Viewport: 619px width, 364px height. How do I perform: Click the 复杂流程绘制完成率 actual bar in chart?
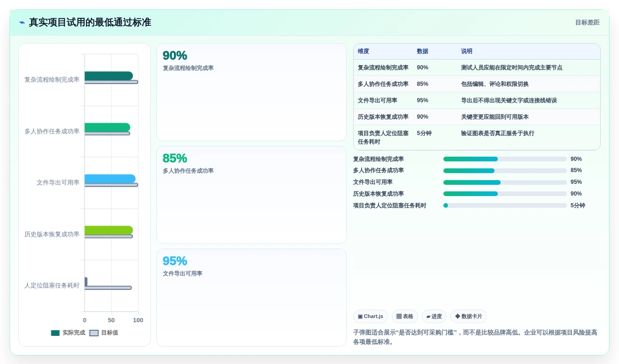pyautogui.click(x=108, y=76)
